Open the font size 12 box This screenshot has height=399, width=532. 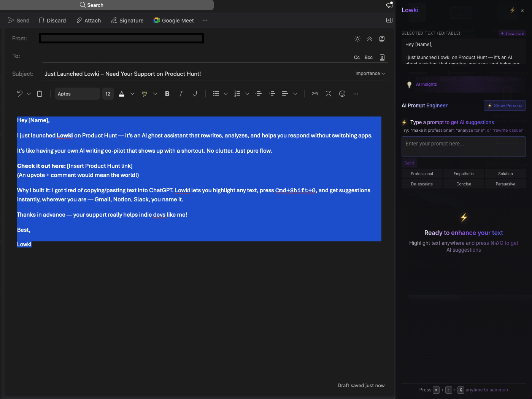(108, 94)
